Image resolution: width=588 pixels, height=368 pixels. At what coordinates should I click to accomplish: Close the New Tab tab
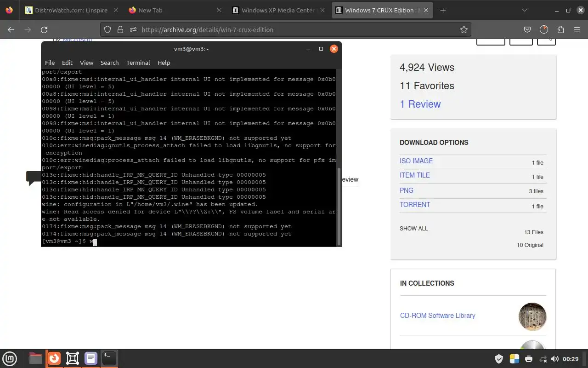219,10
